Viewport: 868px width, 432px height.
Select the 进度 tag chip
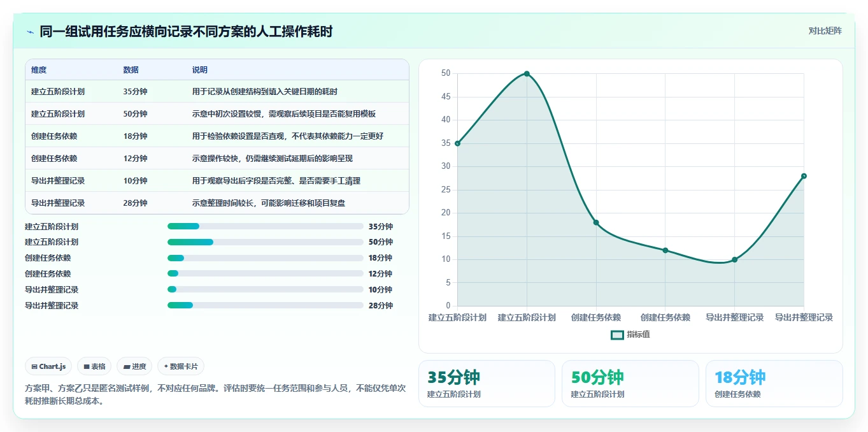pos(134,366)
